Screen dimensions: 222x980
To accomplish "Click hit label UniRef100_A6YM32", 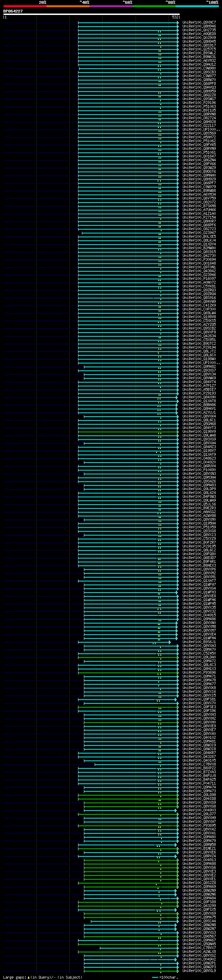I will [199, 60].
